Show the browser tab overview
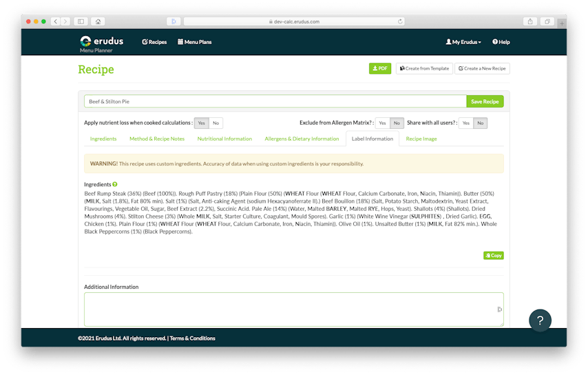This screenshot has width=588, height=375. tap(547, 21)
